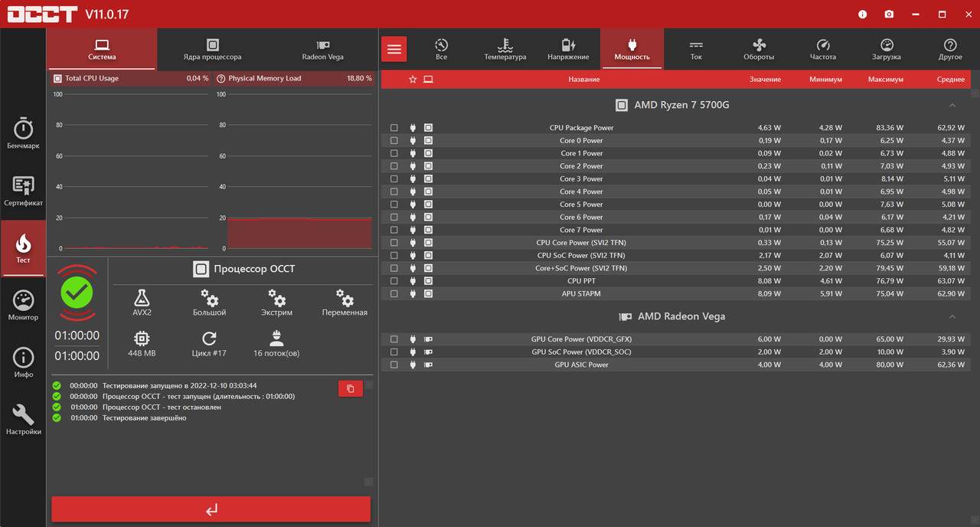The width and height of the screenshot is (980, 527).
Task: Check the Core 3 Power checkbox
Action: pyautogui.click(x=394, y=179)
